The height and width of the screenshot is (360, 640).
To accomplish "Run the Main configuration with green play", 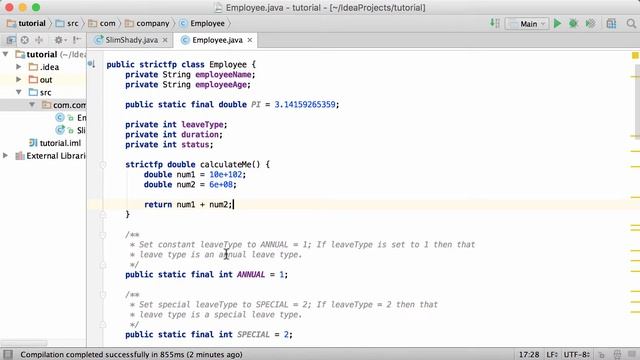I will (x=557, y=23).
